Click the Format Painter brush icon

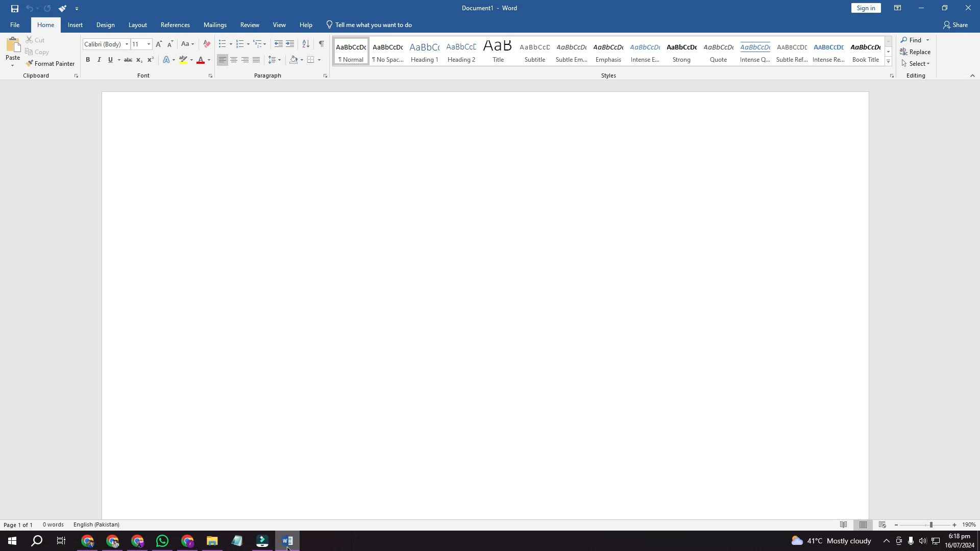click(x=29, y=64)
